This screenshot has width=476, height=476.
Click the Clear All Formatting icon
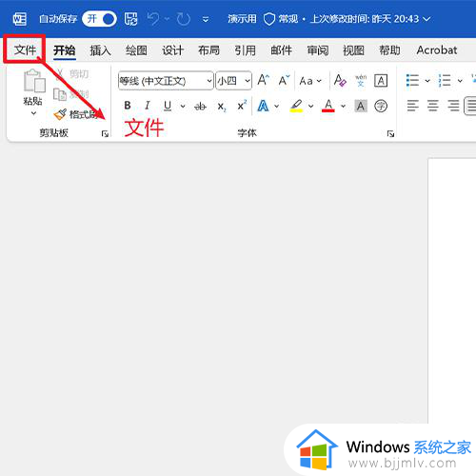tap(340, 80)
